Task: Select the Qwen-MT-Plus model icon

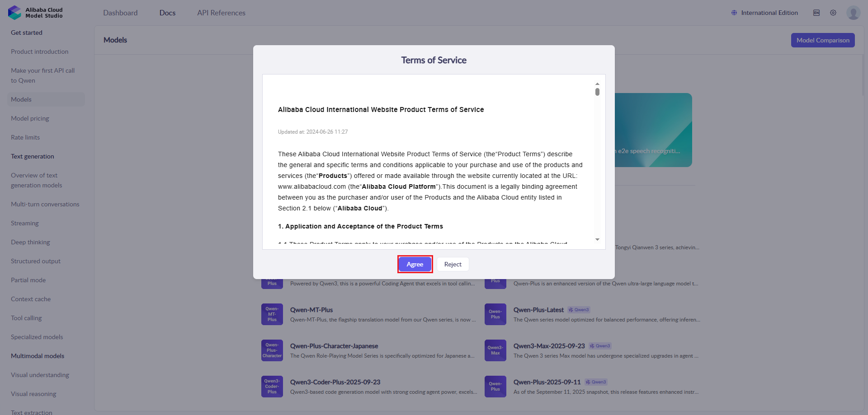Action: pyautogui.click(x=272, y=314)
